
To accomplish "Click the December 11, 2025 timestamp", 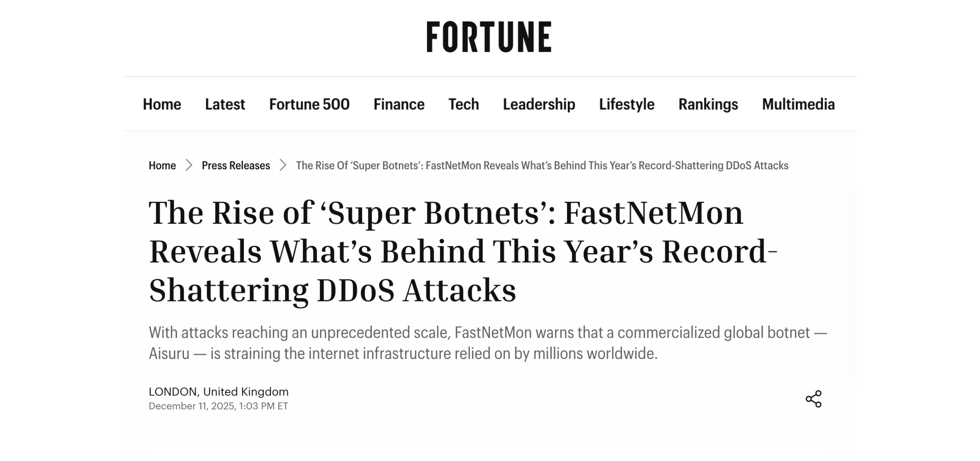I will [218, 406].
